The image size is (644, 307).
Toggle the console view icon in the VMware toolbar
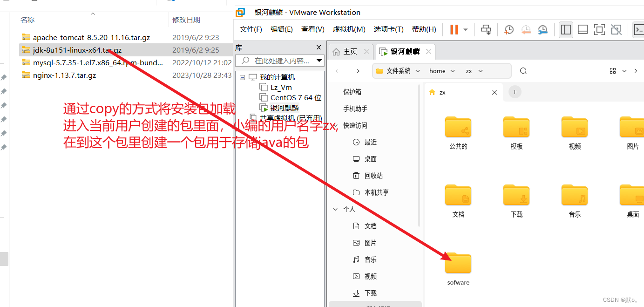tap(638, 30)
